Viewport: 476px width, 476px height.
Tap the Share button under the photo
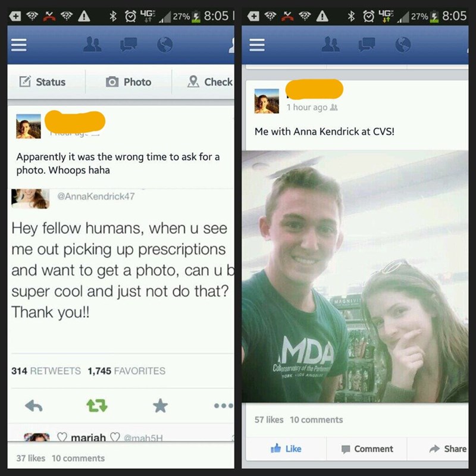coord(448,449)
